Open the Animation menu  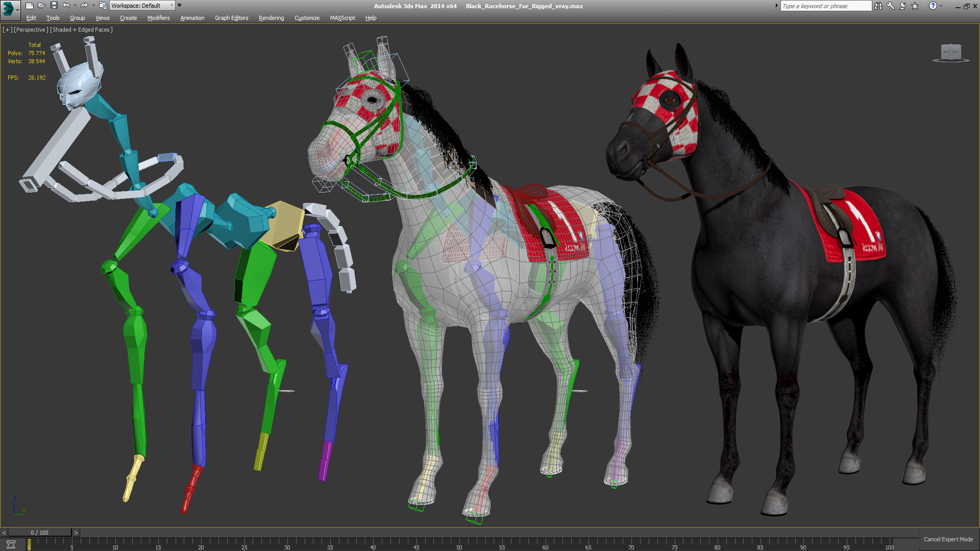pos(192,18)
